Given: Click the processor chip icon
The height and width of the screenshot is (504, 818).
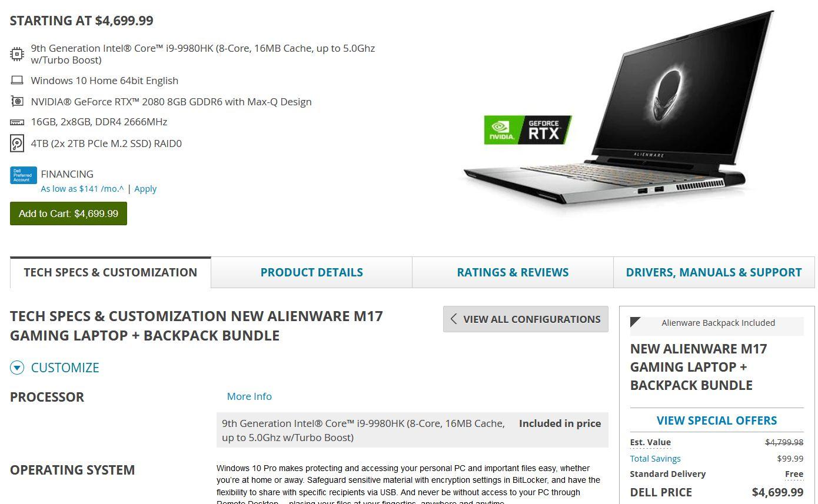Looking at the screenshot, I should pyautogui.click(x=17, y=54).
